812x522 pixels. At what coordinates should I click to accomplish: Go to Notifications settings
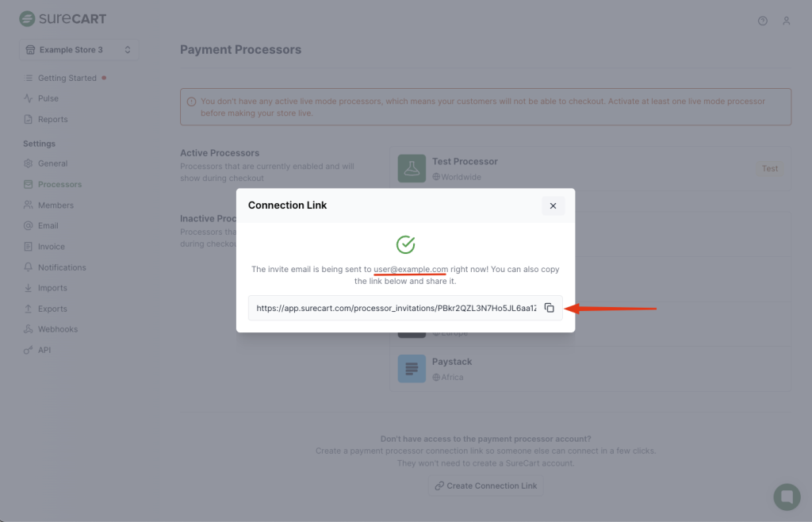point(62,267)
